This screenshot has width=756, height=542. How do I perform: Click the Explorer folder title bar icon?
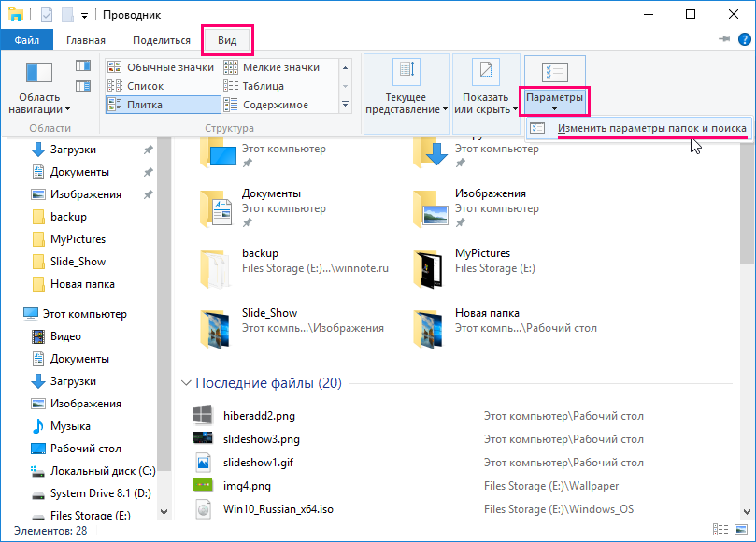pos(16,14)
